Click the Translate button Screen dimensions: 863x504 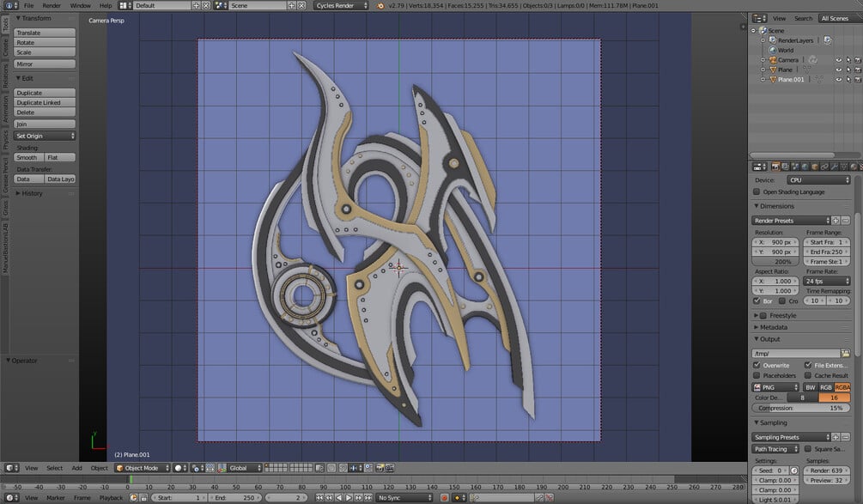45,33
